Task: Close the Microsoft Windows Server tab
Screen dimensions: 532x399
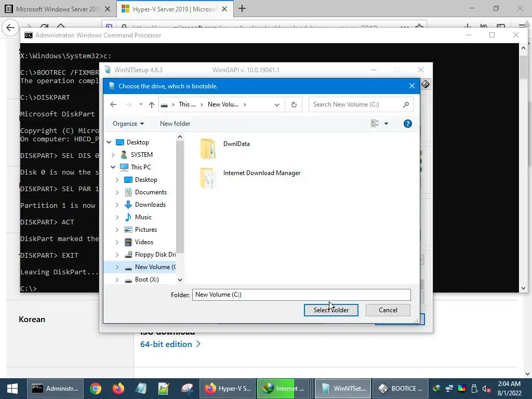Action: pos(107,9)
